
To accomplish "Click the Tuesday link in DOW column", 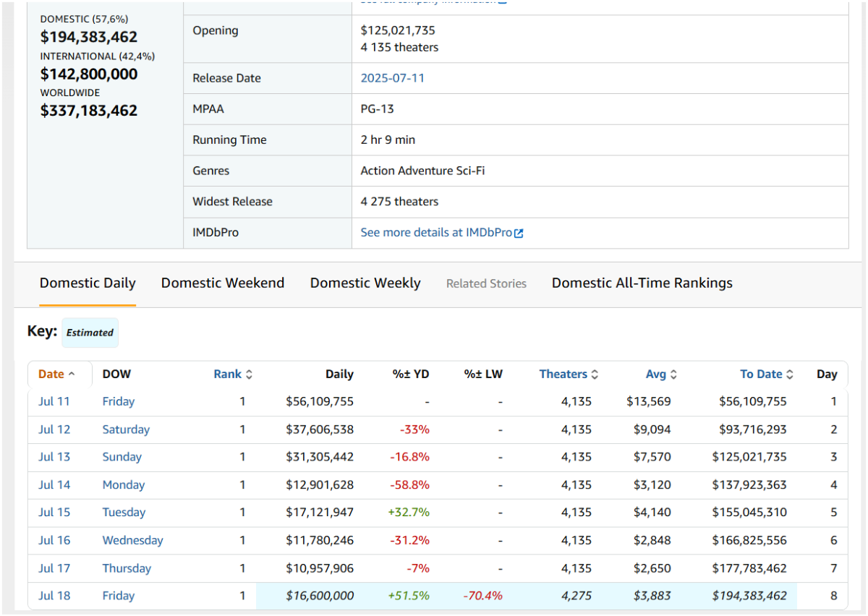I will pyautogui.click(x=124, y=512).
